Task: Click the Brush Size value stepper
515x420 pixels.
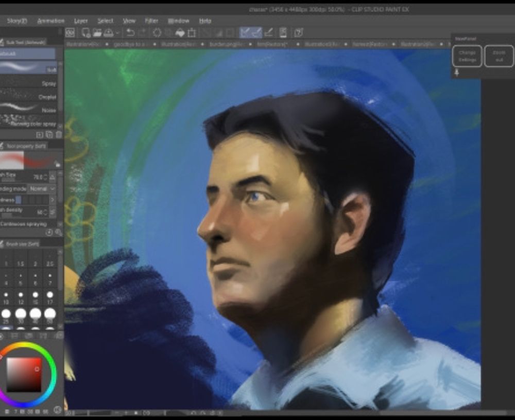Action: [x=45, y=178]
